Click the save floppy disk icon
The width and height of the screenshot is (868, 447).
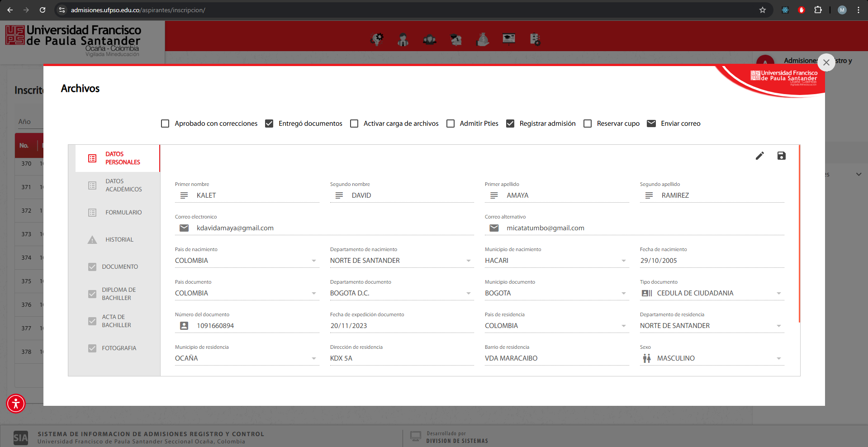tap(781, 156)
